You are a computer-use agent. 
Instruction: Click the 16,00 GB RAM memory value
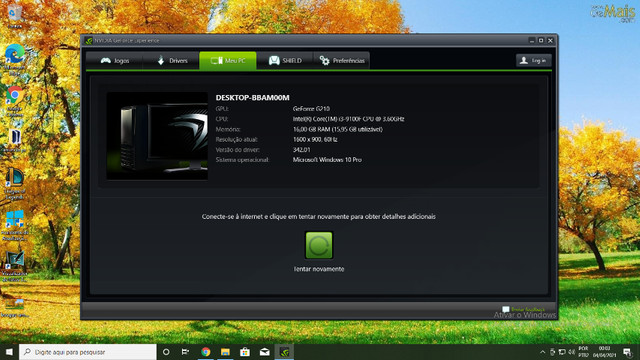tap(338, 129)
